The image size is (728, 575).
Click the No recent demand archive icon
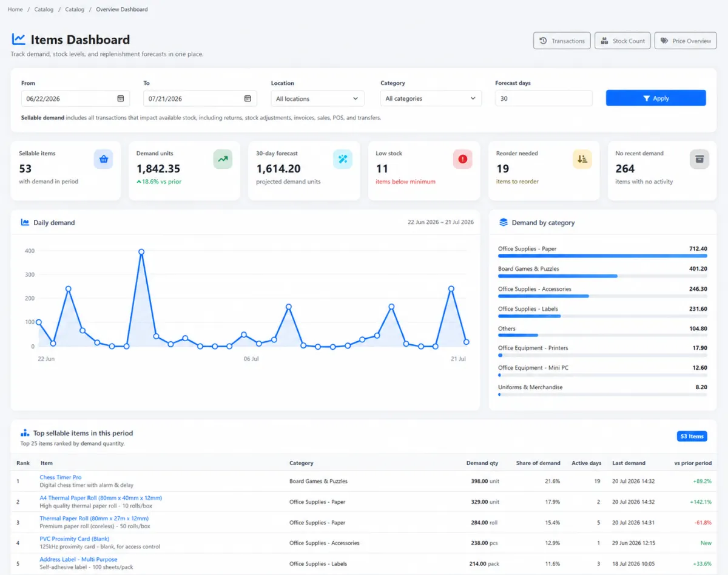coord(699,159)
